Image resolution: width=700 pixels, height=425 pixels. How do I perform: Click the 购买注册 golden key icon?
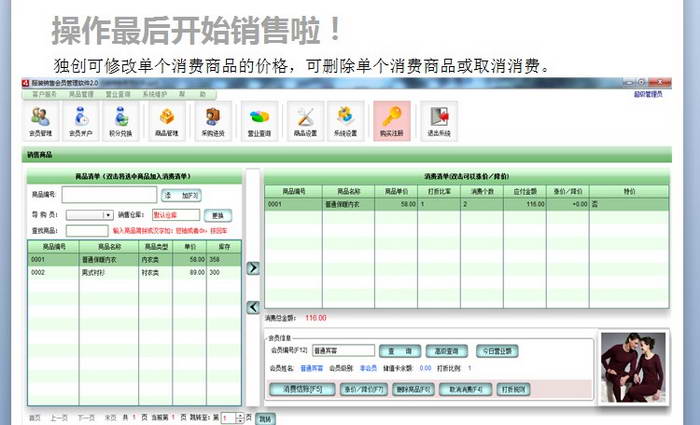click(392, 121)
